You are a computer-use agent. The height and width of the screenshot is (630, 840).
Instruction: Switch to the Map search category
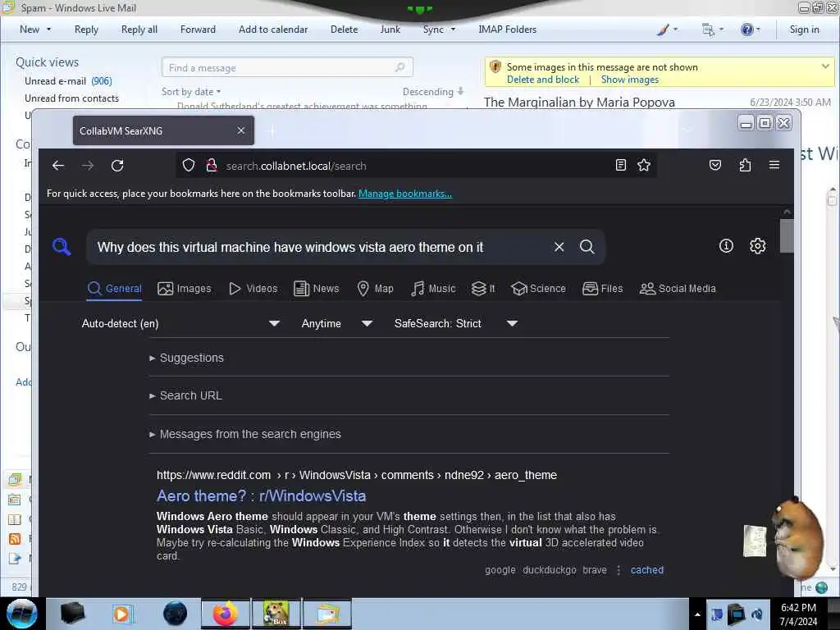375,289
